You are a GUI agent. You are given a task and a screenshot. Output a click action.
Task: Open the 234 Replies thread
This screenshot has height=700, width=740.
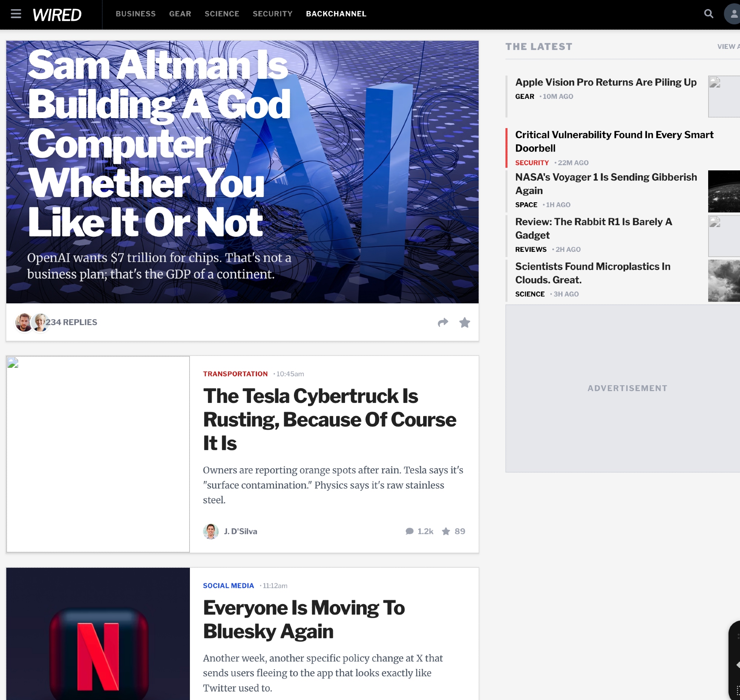(x=71, y=322)
